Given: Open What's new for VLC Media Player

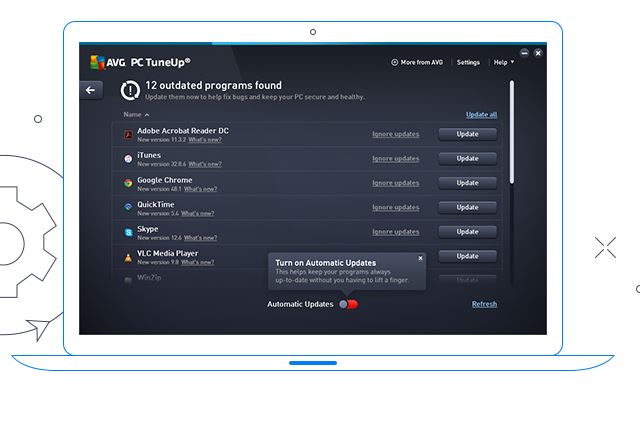Looking at the screenshot, I should [198, 262].
